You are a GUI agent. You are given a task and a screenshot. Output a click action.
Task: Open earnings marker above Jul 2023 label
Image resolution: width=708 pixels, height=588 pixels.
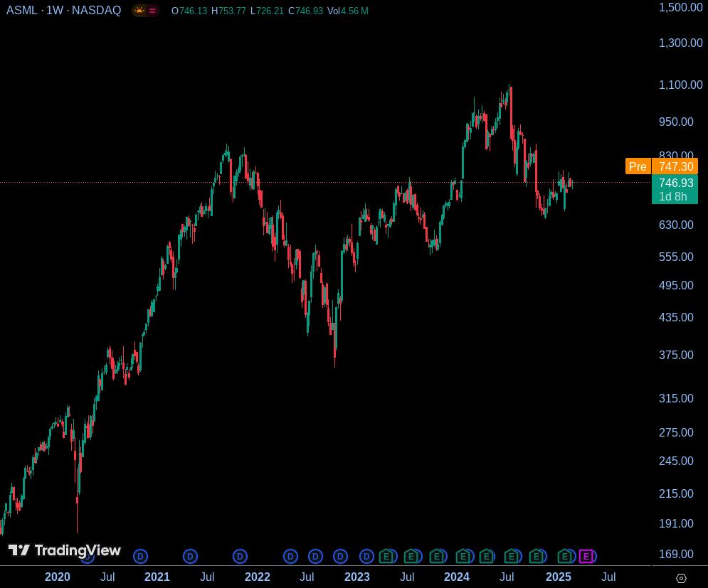click(411, 557)
